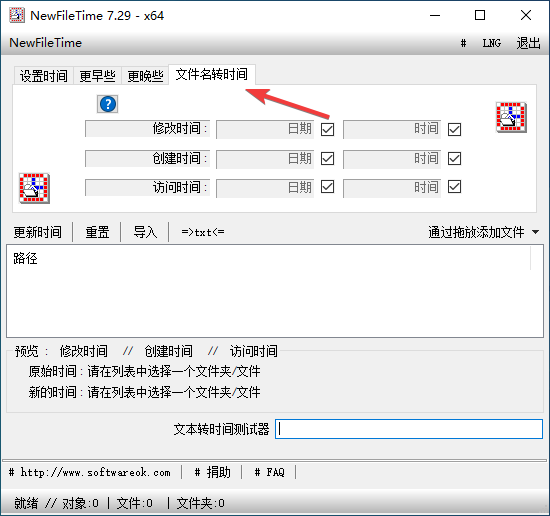
Task: Click 退出 to exit the program
Action: coord(528,43)
